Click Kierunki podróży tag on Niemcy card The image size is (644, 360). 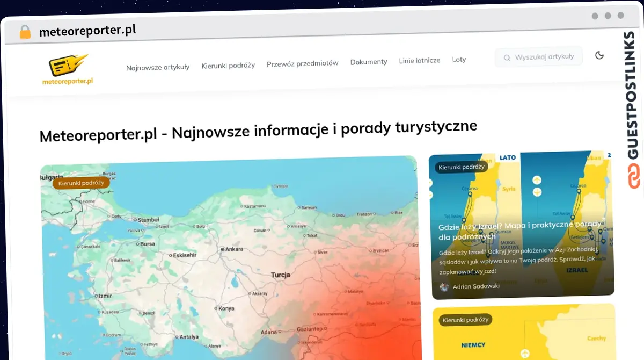465,320
